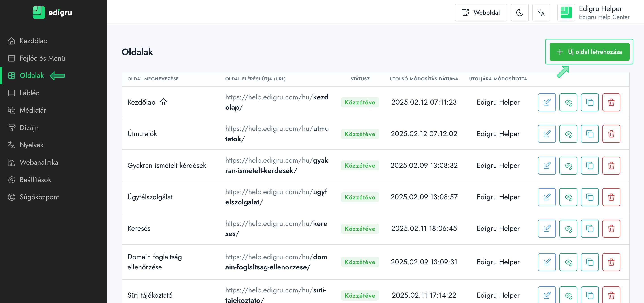Viewport: 644px width, 303px height.
Task: Go to Médiatár in sidebar menu
Action: coord(33,110)
